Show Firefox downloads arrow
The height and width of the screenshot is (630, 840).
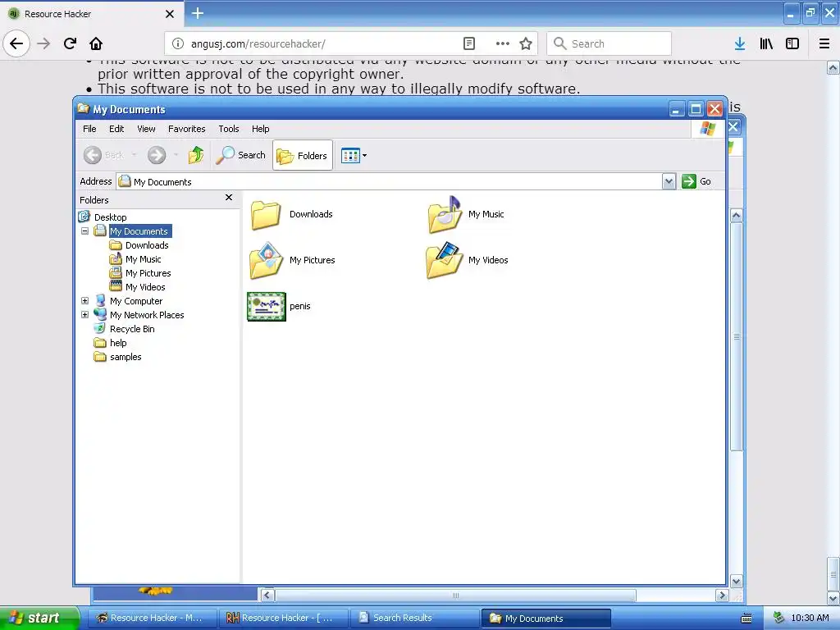[x=740, y=43]
